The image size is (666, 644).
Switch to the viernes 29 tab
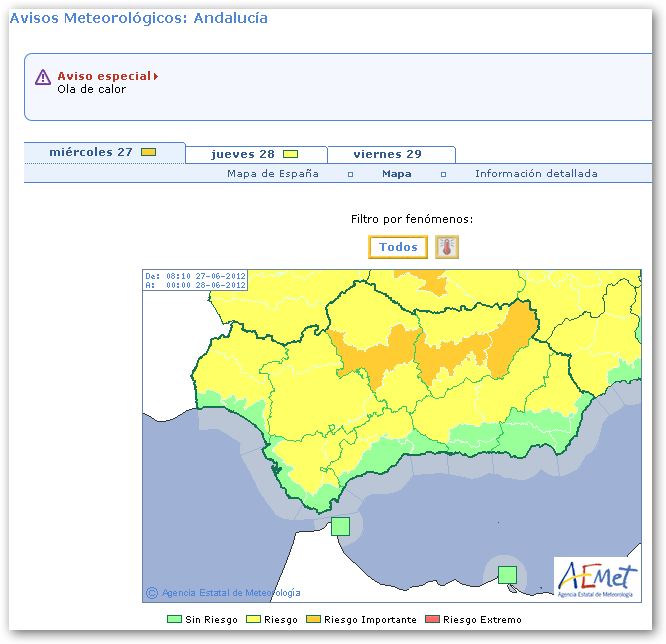[x=387, y=154]
